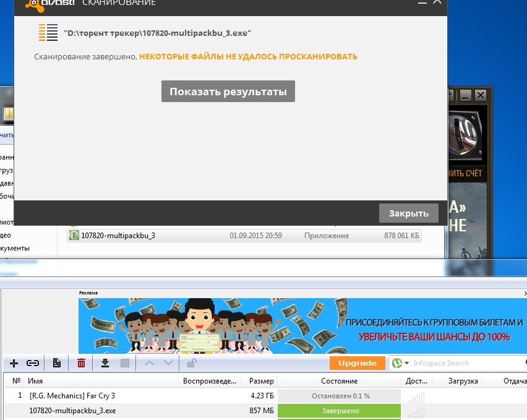
Task: Sort by the Состояние column header
Action: point(339,381)
